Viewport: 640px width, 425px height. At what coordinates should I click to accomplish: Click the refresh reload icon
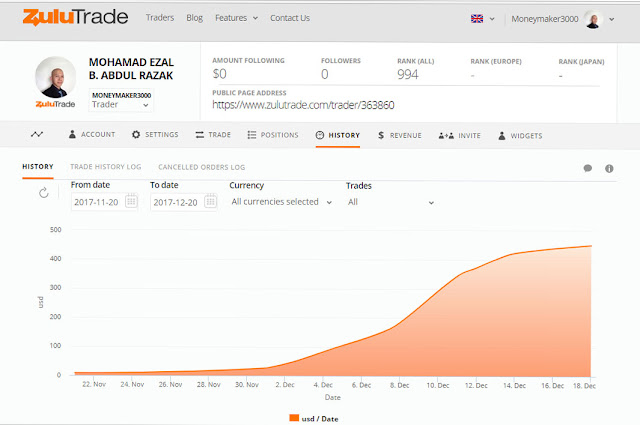tap(44, 193)
